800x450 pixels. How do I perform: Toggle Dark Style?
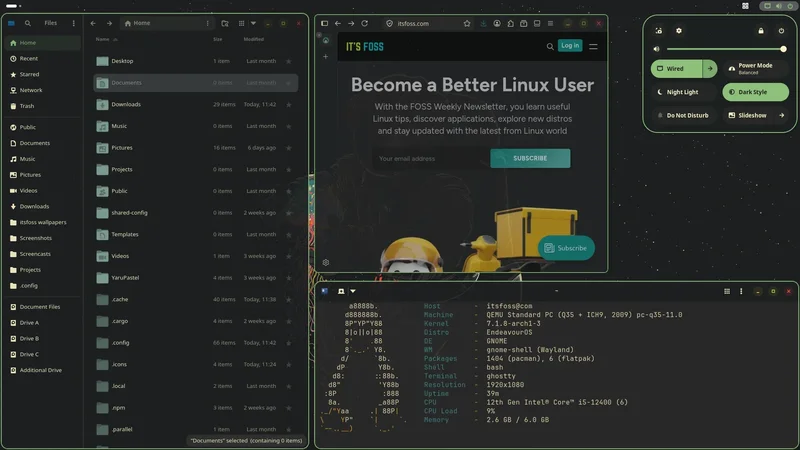756,92
